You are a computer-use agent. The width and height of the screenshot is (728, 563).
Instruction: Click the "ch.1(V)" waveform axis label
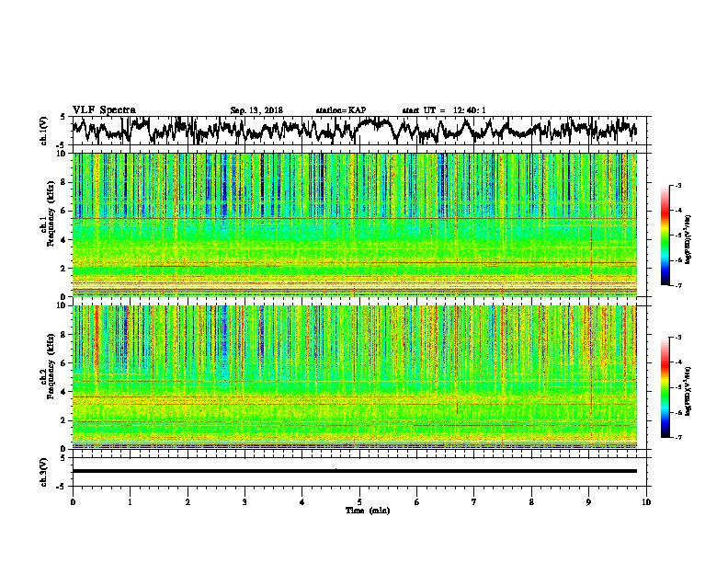[x=44, y=131]
